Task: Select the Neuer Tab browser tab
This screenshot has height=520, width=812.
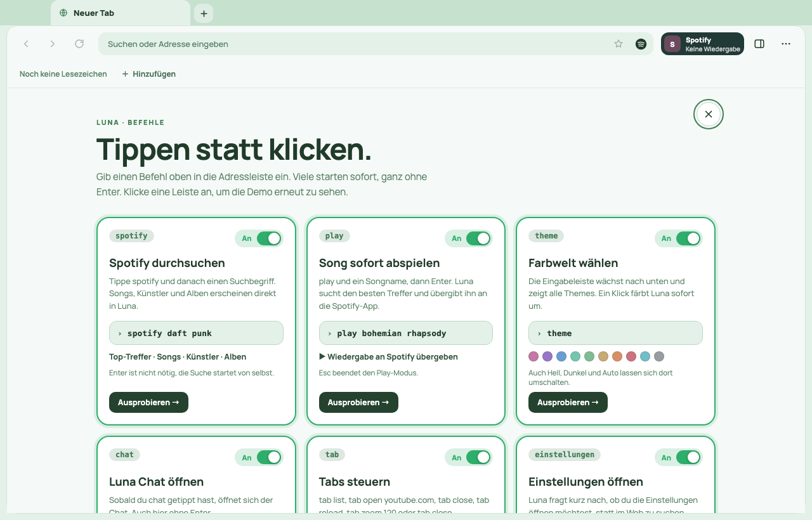Action: pyautogui.click(x=121, y=13)
